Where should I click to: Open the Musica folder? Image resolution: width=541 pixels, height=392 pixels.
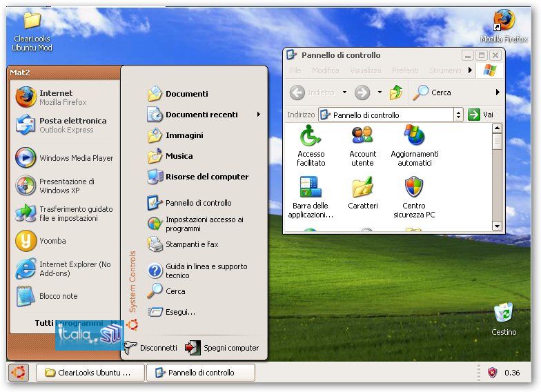[204, 156]
